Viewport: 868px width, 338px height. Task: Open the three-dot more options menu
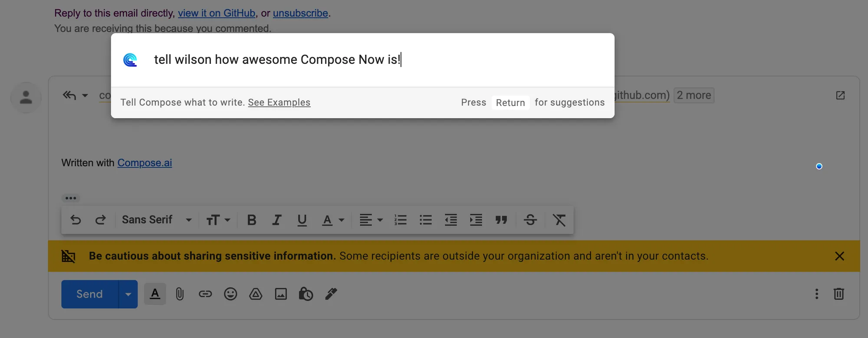click(x=816, y=294)
